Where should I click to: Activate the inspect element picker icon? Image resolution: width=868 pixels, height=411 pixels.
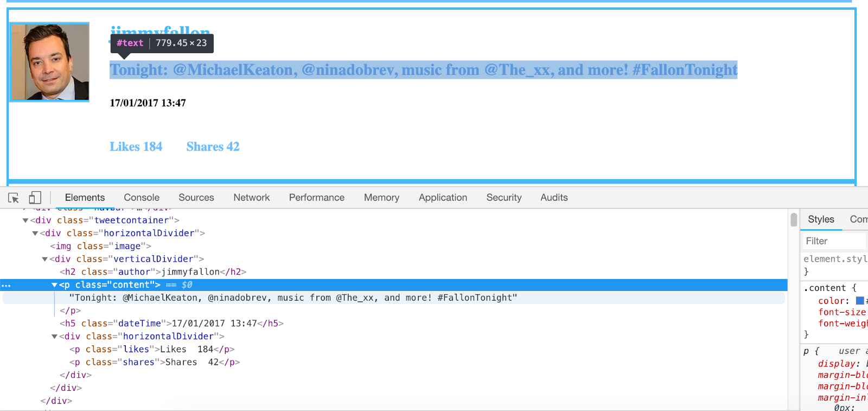pyautogui.click(x=14, y=198)
